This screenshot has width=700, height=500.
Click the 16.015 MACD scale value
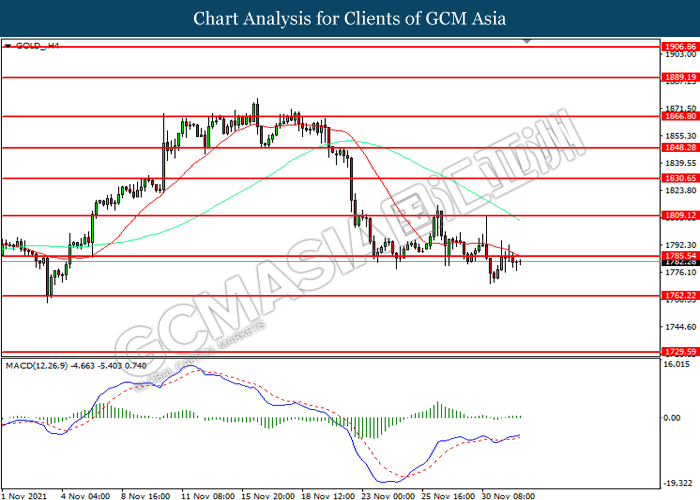[677, 364]
